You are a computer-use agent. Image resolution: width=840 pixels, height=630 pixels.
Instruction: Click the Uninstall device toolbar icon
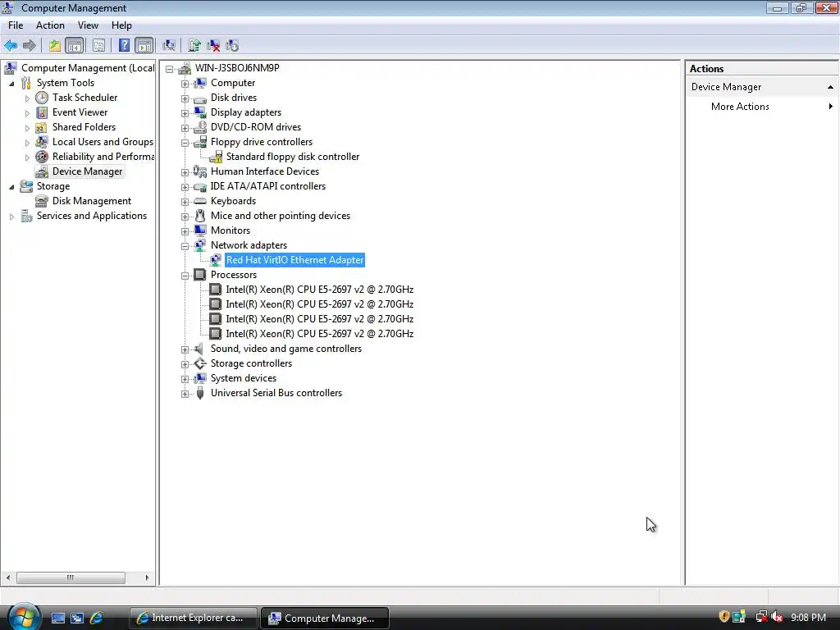pyautogui.click(x=213, y=46)
